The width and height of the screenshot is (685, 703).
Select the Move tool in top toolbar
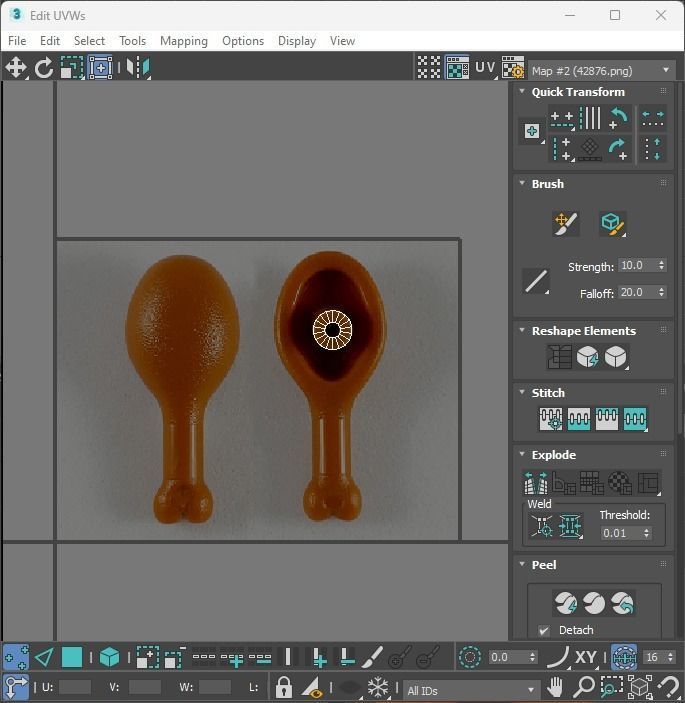(16, 67)
